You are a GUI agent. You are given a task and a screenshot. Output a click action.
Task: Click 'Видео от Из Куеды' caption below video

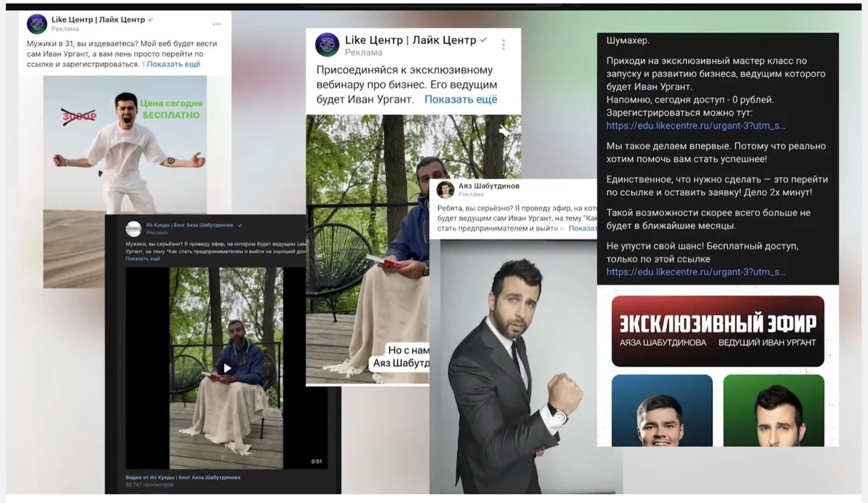(183, 477)
